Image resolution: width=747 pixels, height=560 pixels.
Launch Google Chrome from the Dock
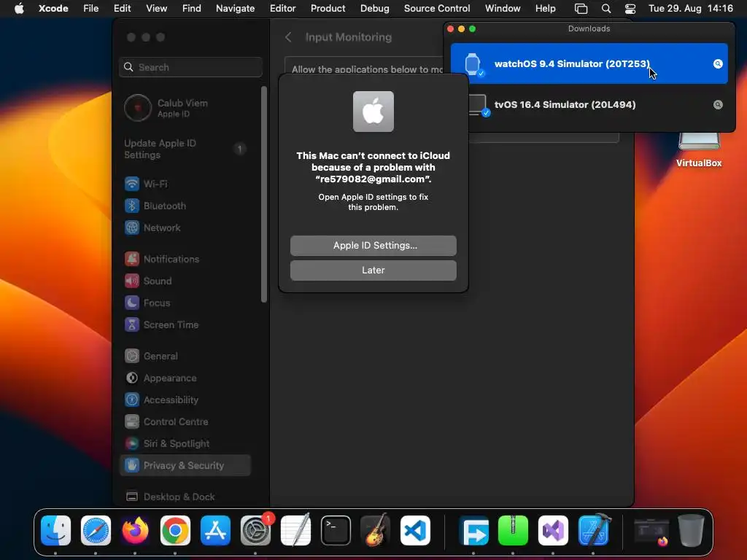tap(175, 530)
